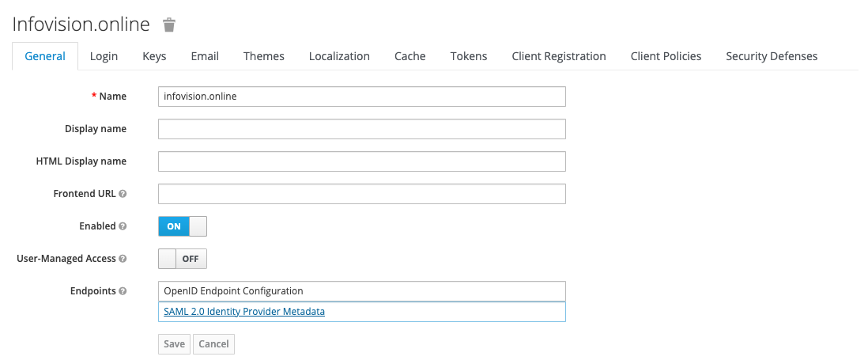Turn off the Enabled switch

(x=183, y=226)
